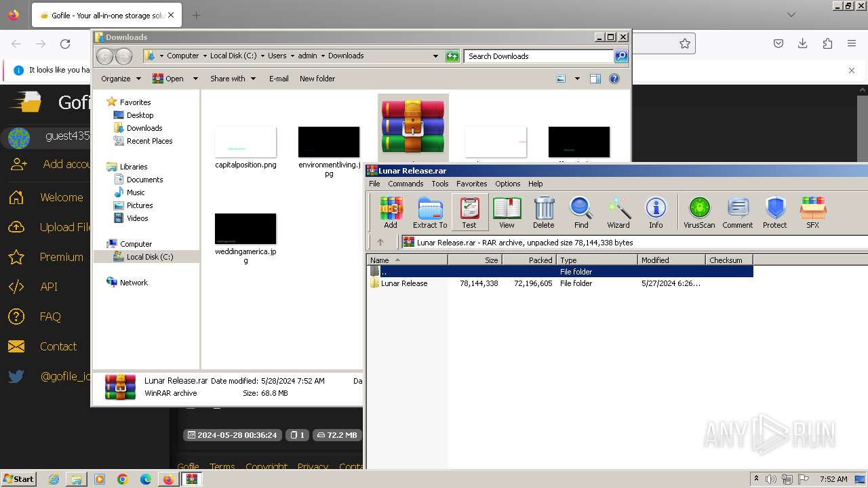Open Firefox application menu

852,43
